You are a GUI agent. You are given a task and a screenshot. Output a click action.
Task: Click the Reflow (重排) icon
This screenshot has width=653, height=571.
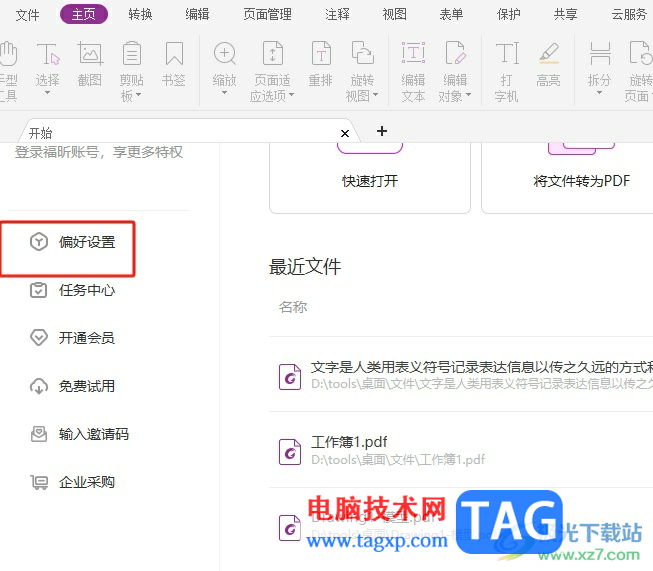[321, 53]
